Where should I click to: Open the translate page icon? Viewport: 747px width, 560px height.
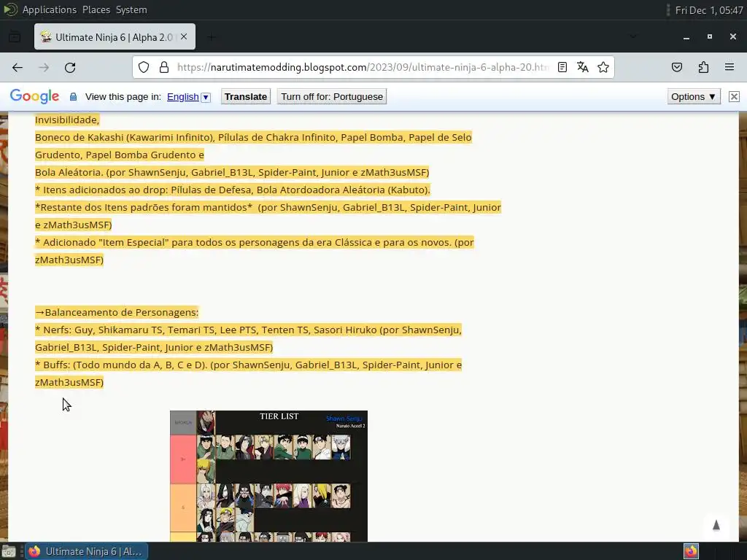pyautogui.click(x=582, y=67)
